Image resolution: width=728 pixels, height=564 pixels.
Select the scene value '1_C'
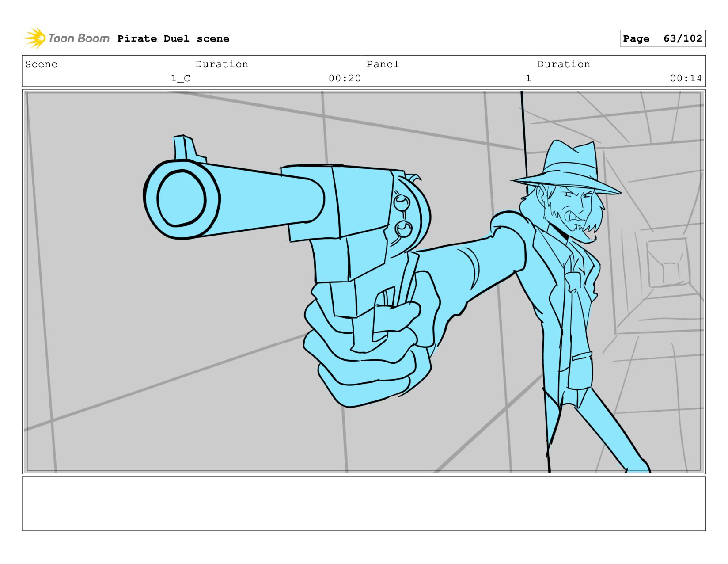point(181,78)
